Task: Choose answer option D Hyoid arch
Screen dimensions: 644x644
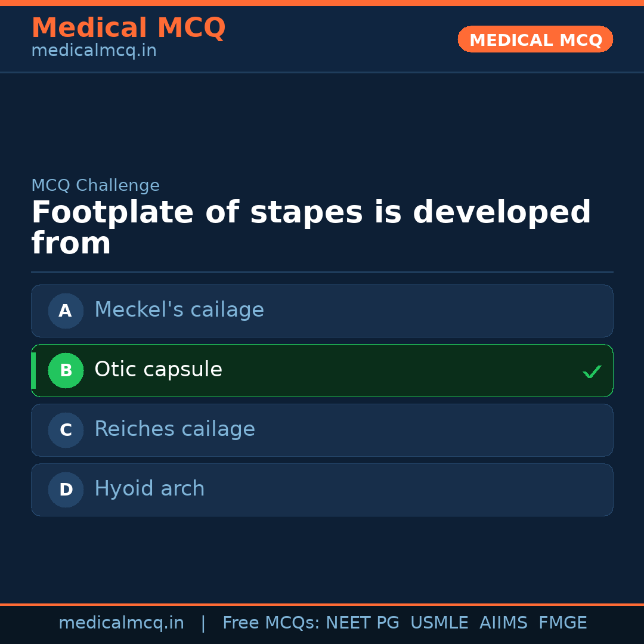Action: pos(322,490)
